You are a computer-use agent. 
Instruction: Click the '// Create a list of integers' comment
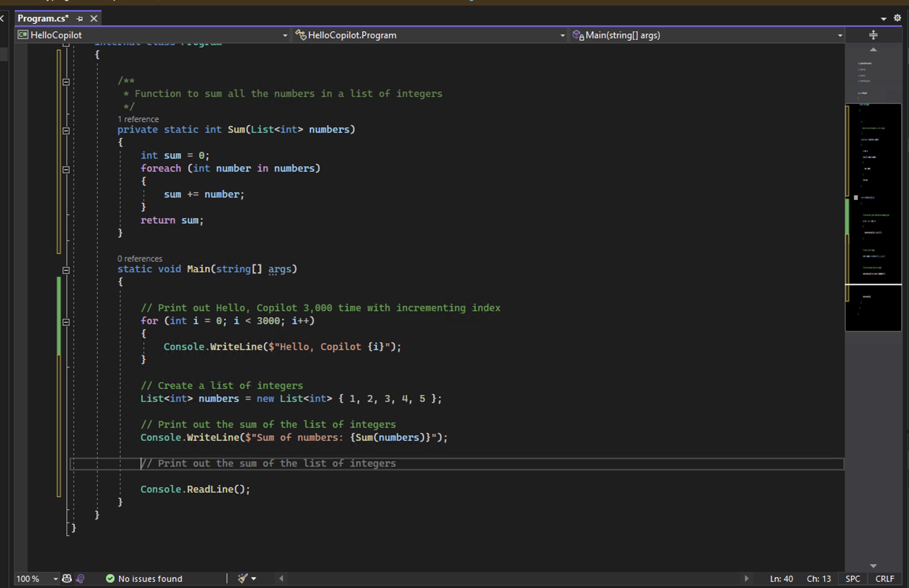tap(222, 386)
